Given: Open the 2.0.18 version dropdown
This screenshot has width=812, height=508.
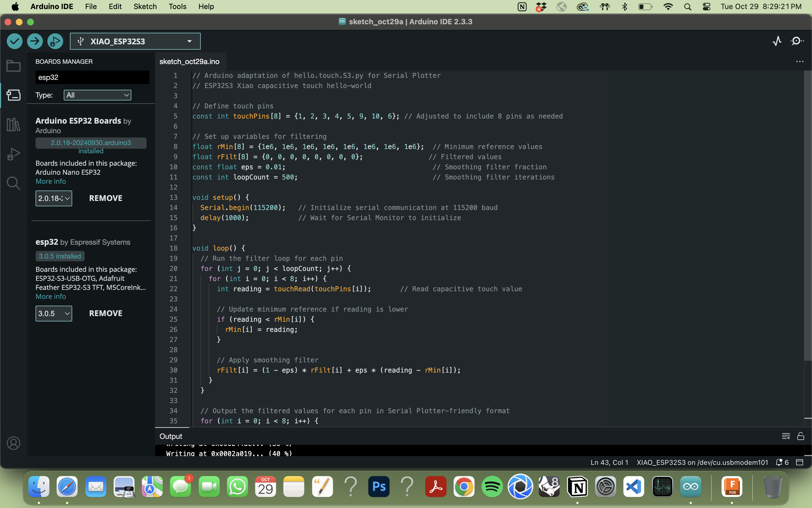Looking at the screenshot, I should pos(54,198).
